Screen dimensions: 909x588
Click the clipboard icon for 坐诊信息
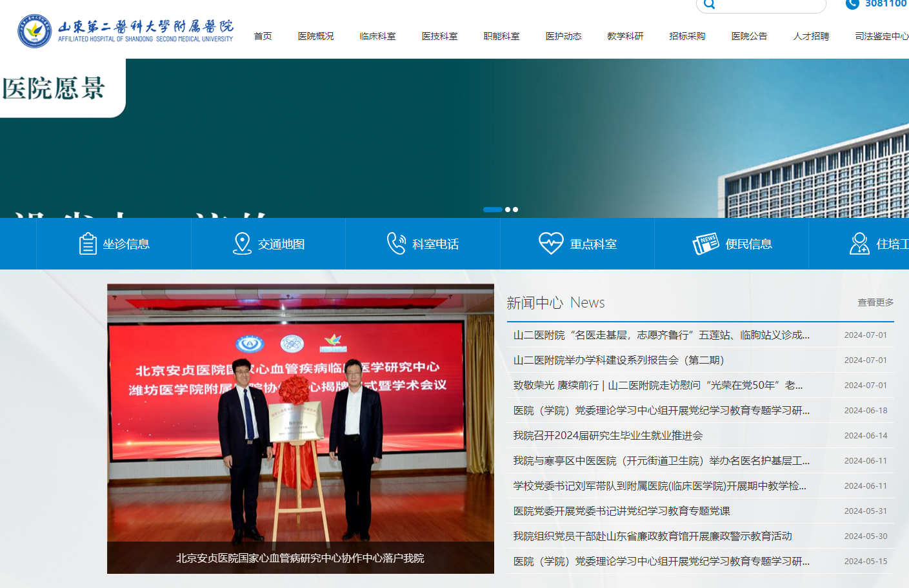pyautogui.click(x=88, y=244)
